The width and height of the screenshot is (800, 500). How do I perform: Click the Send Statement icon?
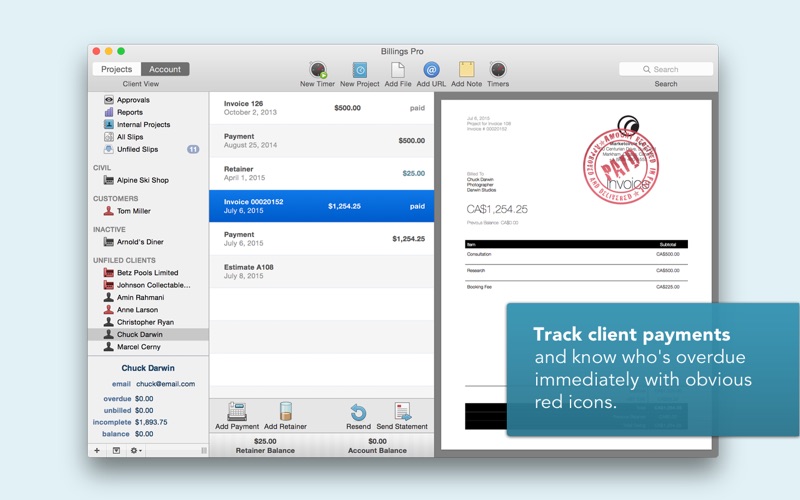point(402,412)
